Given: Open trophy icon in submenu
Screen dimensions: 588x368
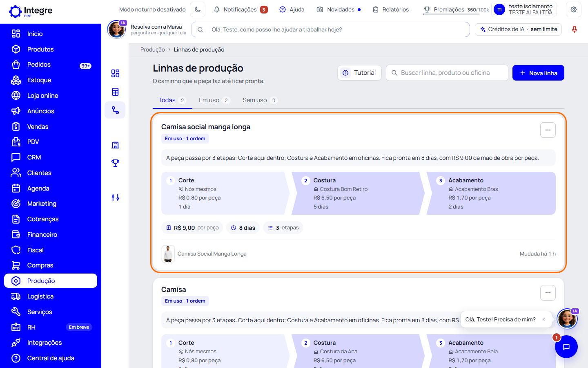Looking at the screenshot, I should tap(115, 163).
